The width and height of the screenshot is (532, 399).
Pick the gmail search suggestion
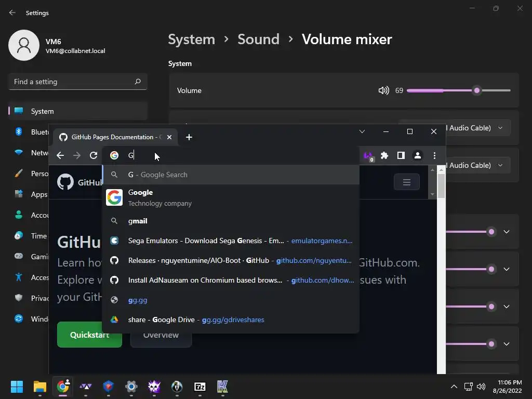tap(231, 221)
